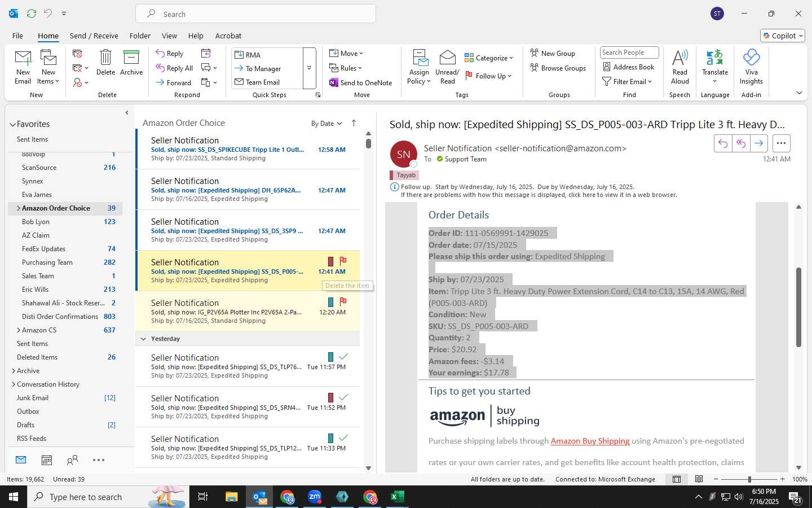
Task: Click Reply All in the ribbon
Action: click(174, 68)
